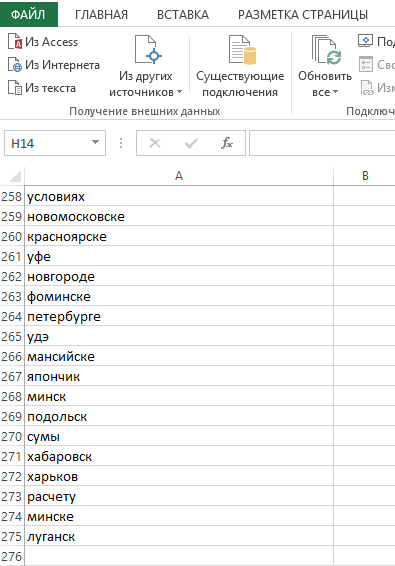Open the Existing Connections (Существующие подключения) icon
395x566 pixels.
click(242, 50)
